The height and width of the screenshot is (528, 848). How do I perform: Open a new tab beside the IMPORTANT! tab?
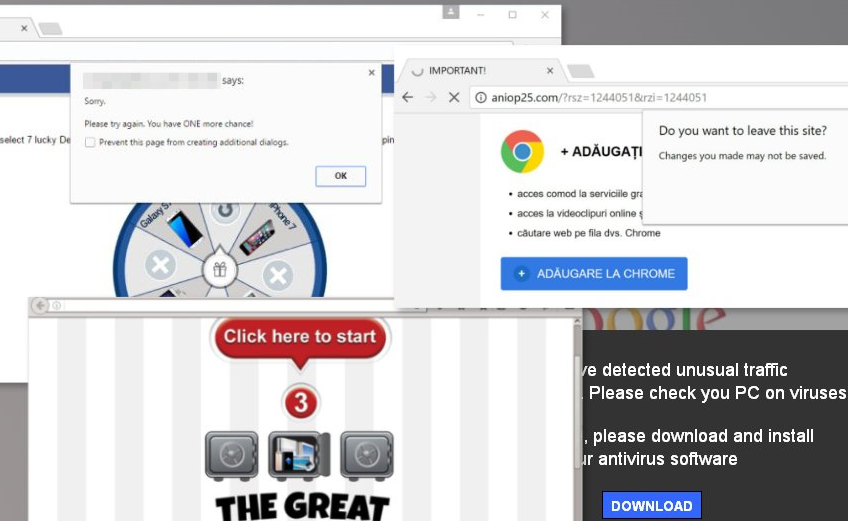(581, 71)
